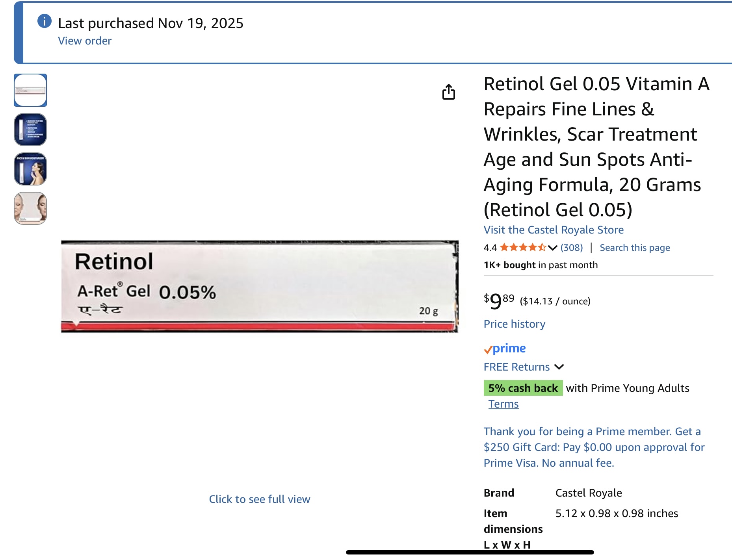Click Search this page link
This screenshot has width=732, height=560.
(x=635, y=248)
